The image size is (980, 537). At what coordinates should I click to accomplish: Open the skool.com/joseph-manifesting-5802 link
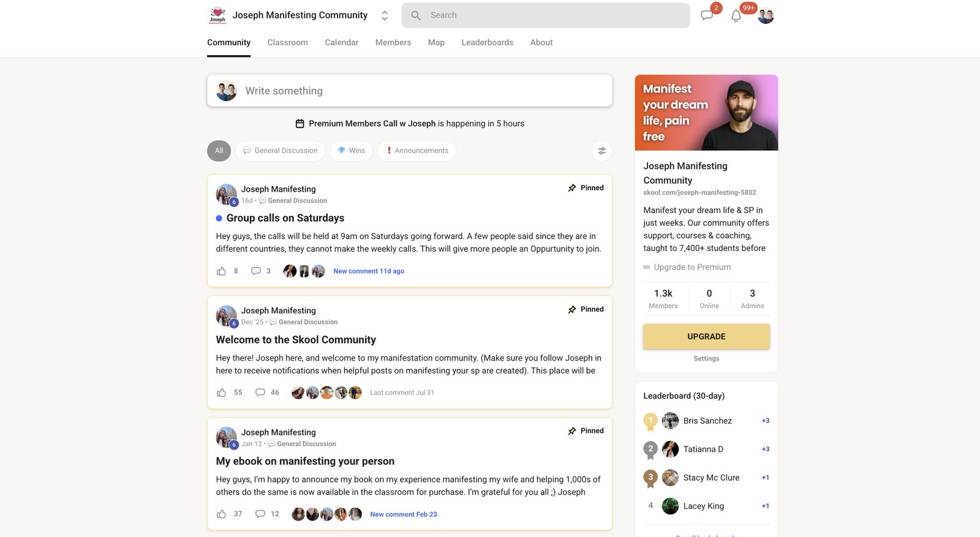point(699,192)
